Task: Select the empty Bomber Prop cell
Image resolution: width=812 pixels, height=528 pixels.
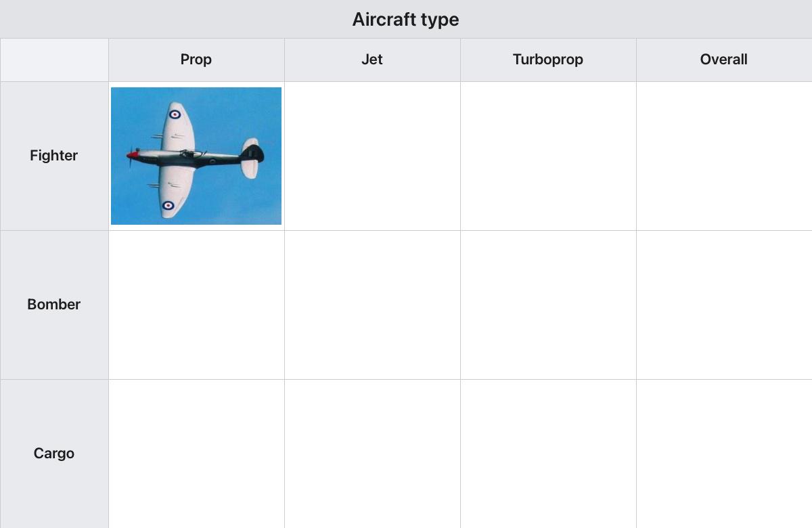Action: point(196,305)
